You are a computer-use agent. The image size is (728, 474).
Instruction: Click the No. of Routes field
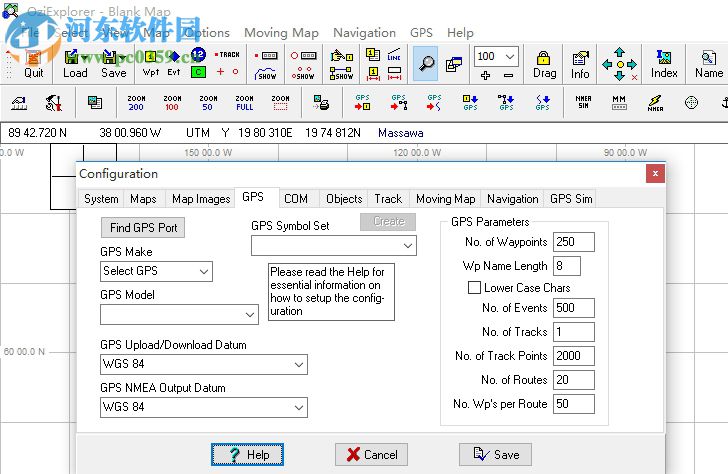click(574, 380)
